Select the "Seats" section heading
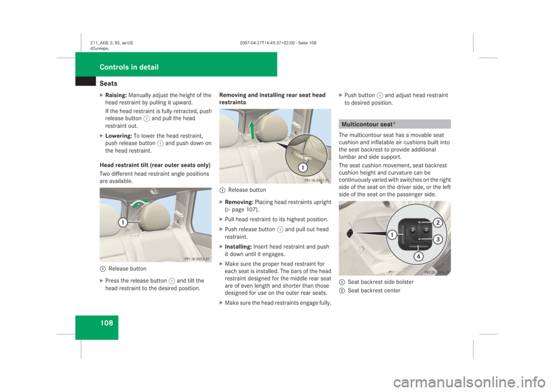This screenshot has width=555, height=392. point(108,84)
